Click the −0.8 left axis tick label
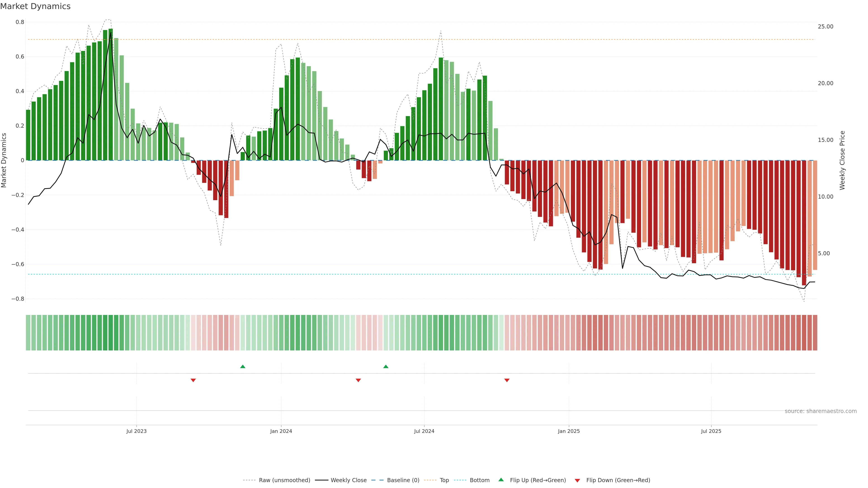This screenshot has height=488, width=868. (x=18, y=299)
